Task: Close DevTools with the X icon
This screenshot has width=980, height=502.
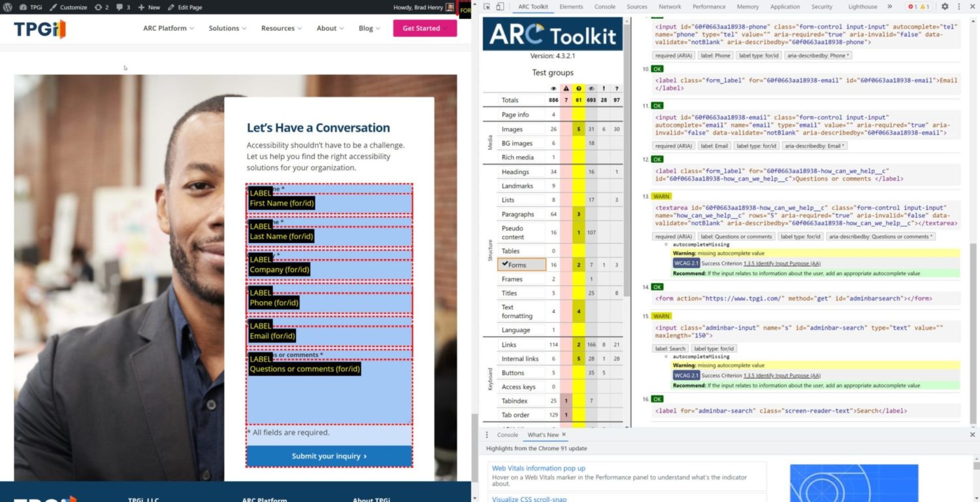Action: [x=972, y=7]
